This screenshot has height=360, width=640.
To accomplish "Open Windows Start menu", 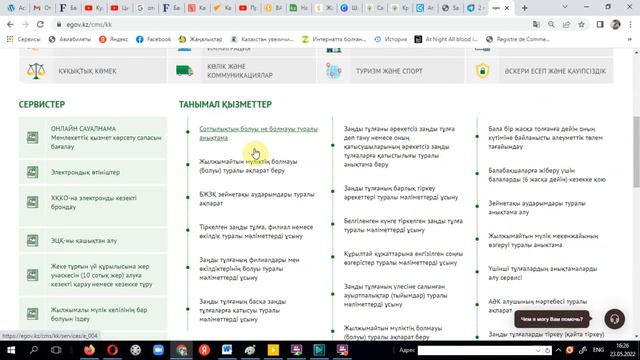I will click(x=11, y=350).
